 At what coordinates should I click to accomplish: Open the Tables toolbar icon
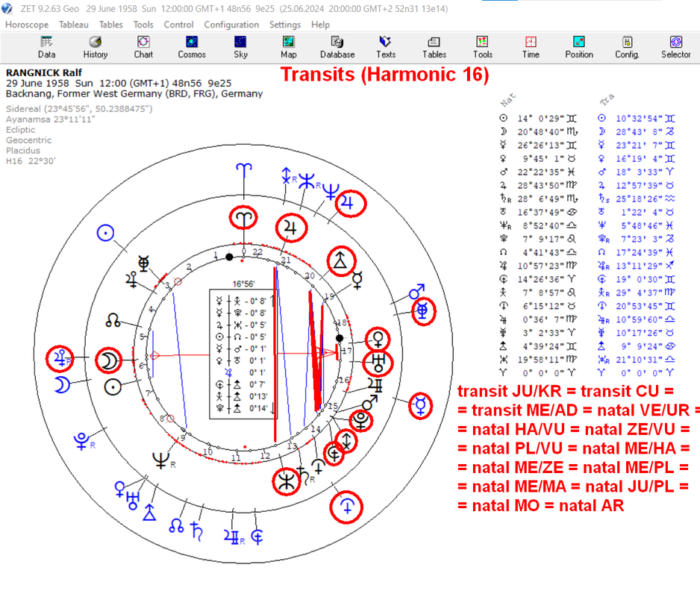tap(434, 47)
